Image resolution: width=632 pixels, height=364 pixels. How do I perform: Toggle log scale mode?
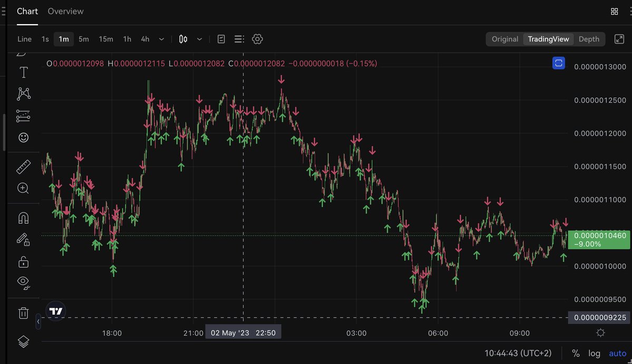tap(594, 353)
